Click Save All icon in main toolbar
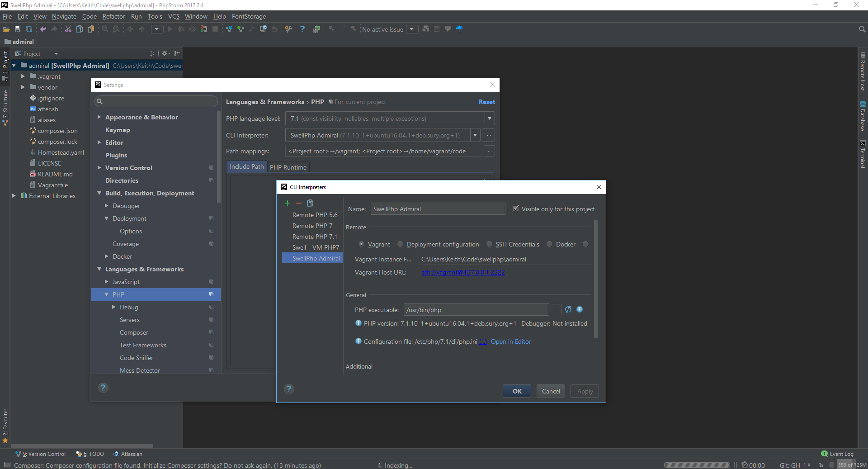Viewport: 868px width, 469px height. 18,29
